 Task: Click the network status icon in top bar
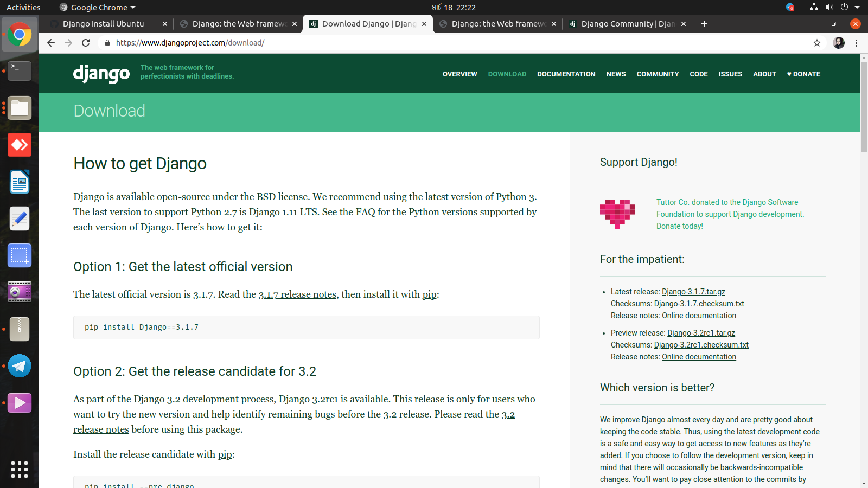click(814, 7)
